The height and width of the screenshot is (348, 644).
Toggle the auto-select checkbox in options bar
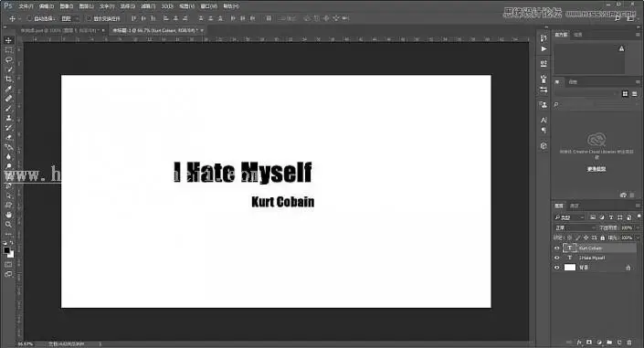tap(29, 18)
